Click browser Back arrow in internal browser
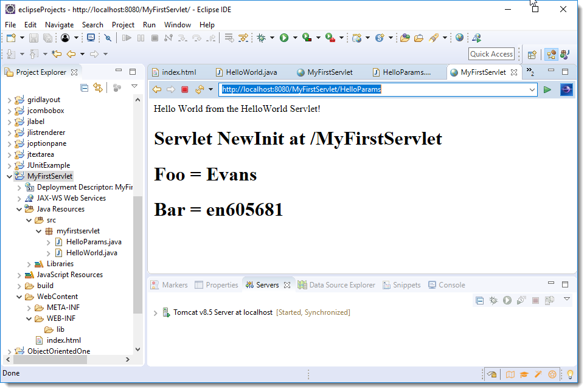 click(157, 89)
